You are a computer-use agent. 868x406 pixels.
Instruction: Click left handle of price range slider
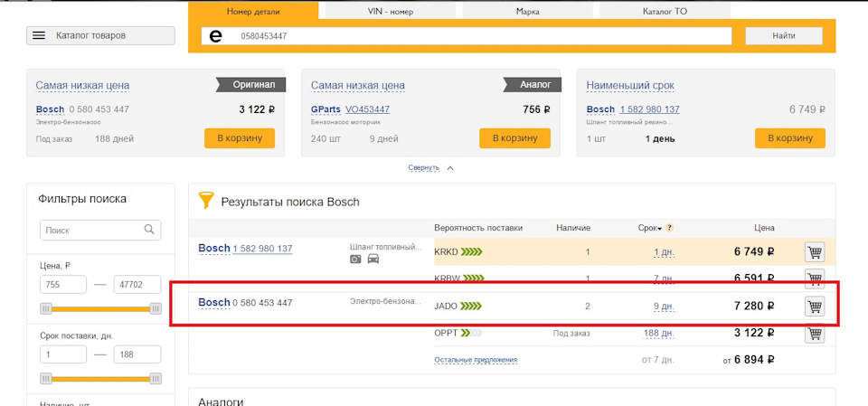pos(45,308)
